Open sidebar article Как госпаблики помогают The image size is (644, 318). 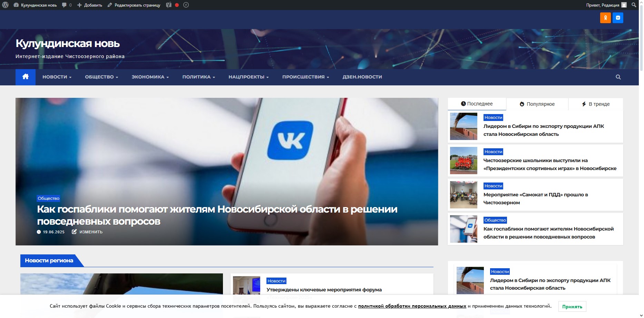click(548, 233)
